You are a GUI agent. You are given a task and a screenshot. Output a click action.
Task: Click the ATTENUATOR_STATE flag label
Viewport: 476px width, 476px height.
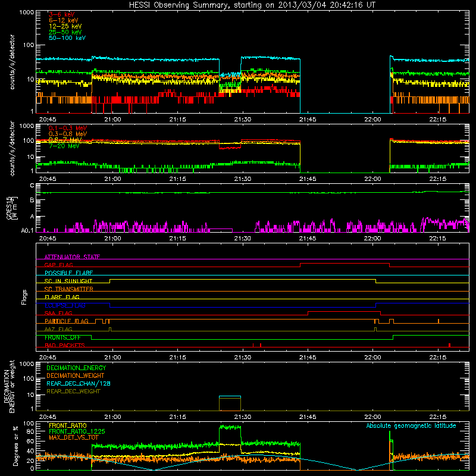tap(72, 257)
